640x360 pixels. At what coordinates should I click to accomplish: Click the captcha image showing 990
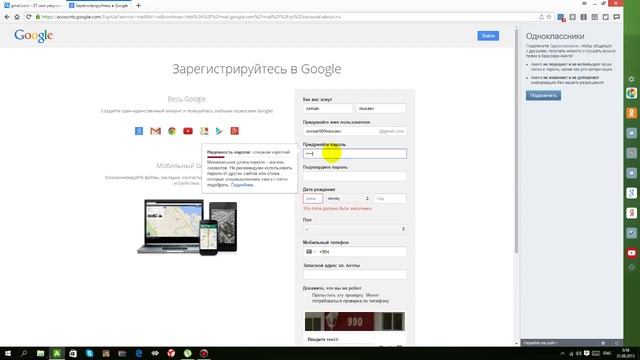click(x=355, y=322)
